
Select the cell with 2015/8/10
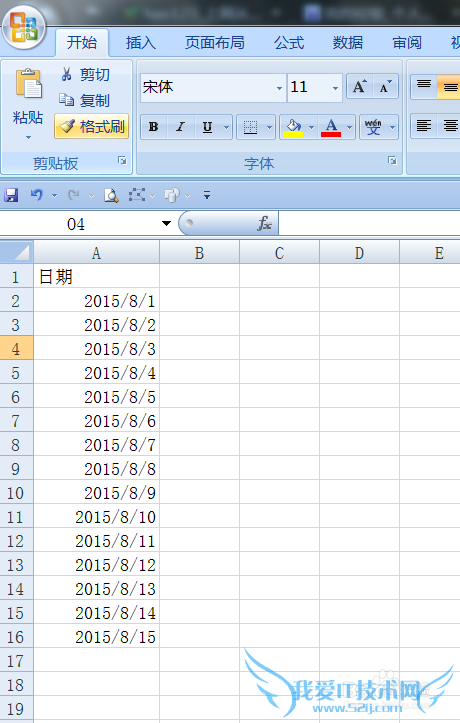tap(96, 516)
